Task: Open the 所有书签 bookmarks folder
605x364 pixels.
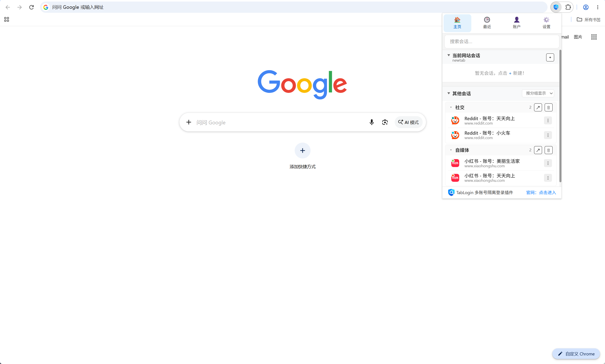Action: coord(588,19)
